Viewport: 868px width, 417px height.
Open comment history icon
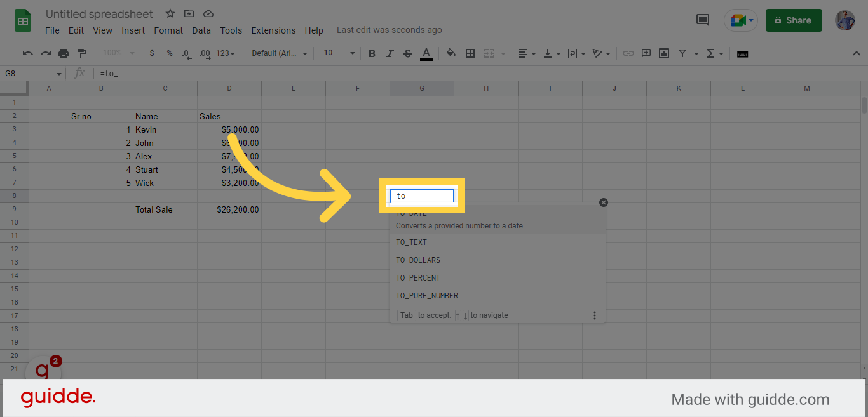pos(703,20)
